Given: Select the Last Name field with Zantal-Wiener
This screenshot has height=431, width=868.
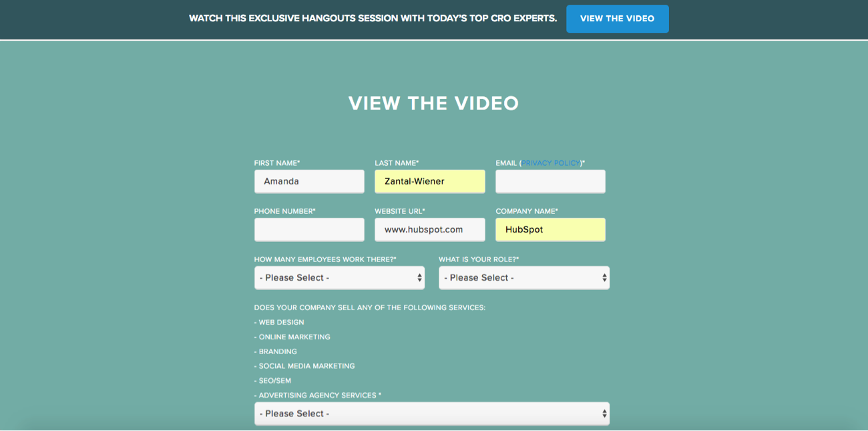Looking at the screenshot, I should 430,181.
